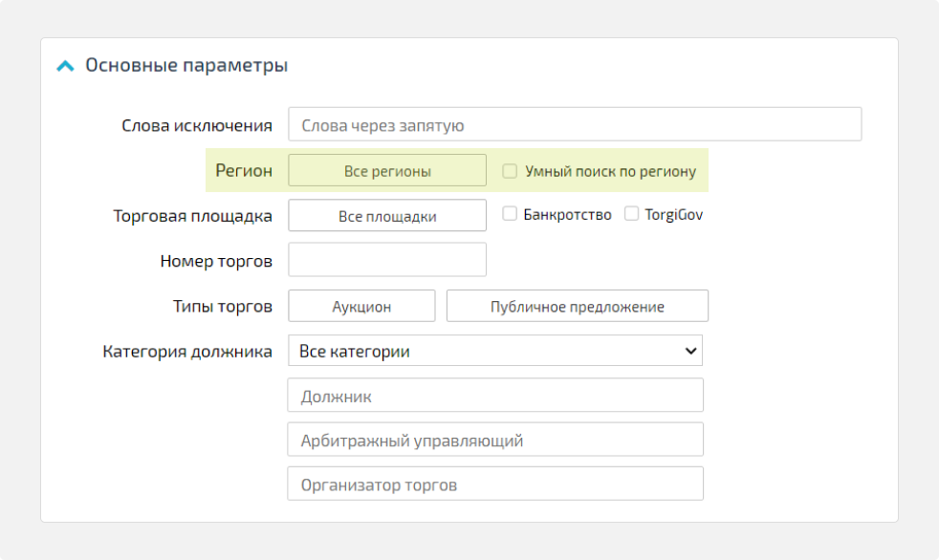Focus the Слова через запятую exclusion field
This screenshot has width=939, height=560.
[x=574, y=125]
